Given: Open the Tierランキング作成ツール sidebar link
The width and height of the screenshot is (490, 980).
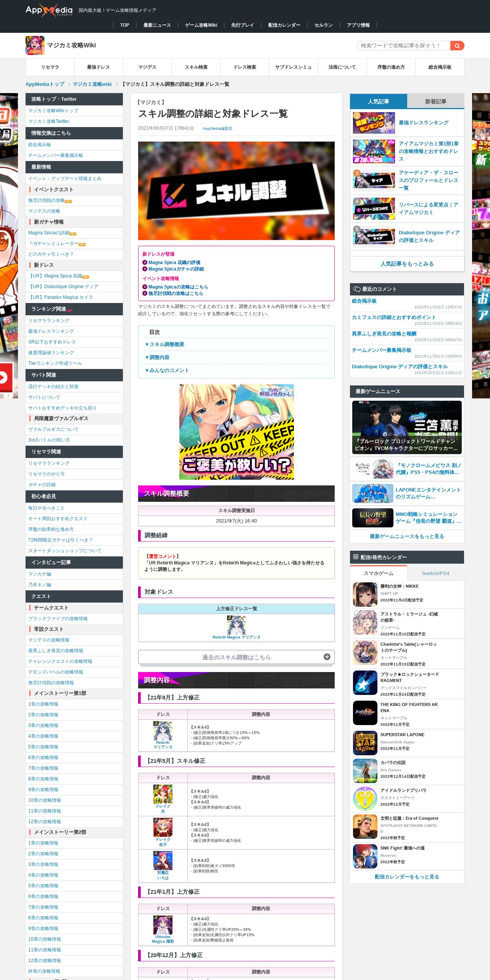Looking at the screenshot, I should (x=55, y=363).
